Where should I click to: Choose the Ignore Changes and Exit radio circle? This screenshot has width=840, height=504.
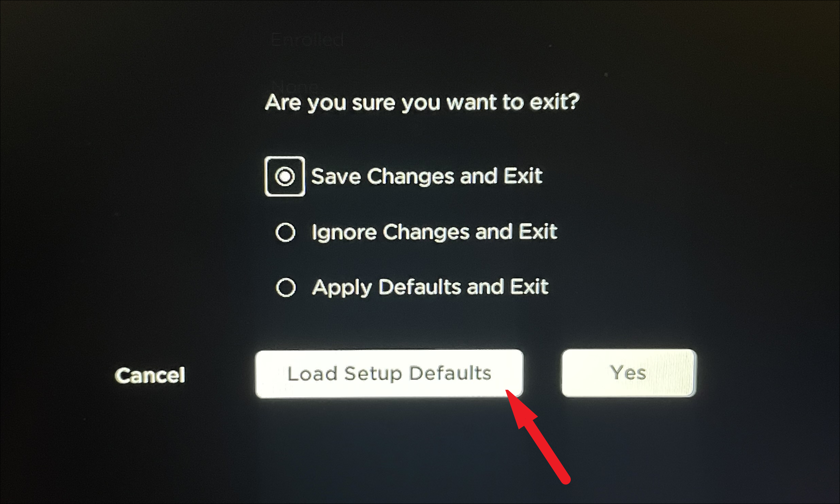[285, 232]
